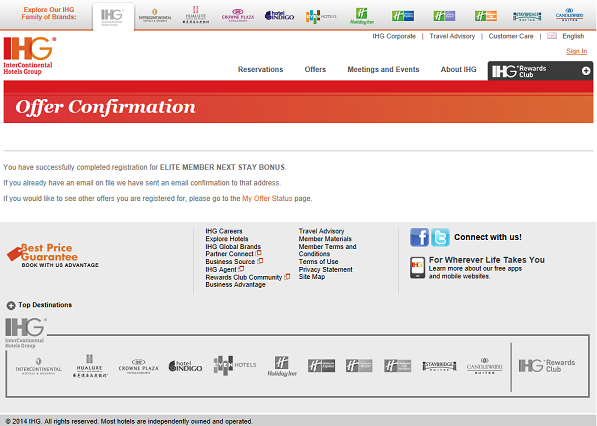Open Business Source footer link
The width and height of the screenshot is (597, 426).
coord(230,262)
